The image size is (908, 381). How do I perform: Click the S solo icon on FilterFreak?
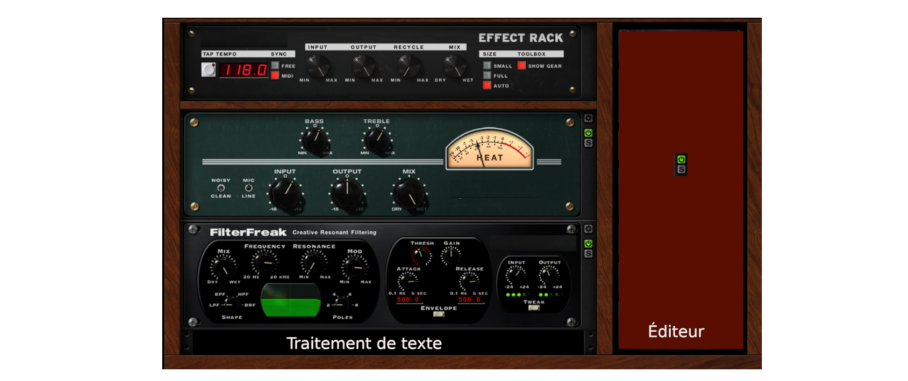tap(588, 253)
